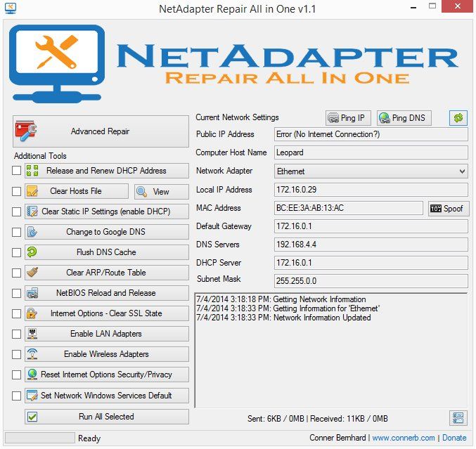Click the progress bar next to Ready
Screen dimensions: 476x449
40,438
